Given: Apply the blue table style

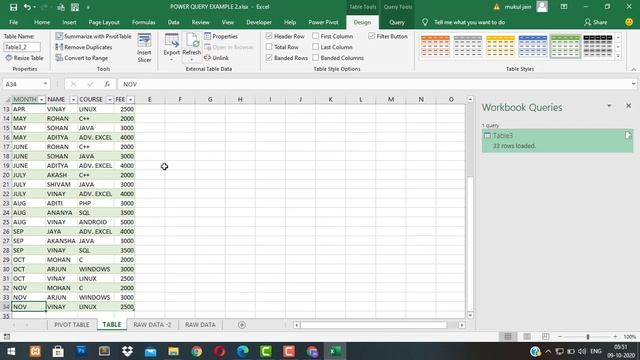Looking at the screenshot, I should tap(533, 46).
